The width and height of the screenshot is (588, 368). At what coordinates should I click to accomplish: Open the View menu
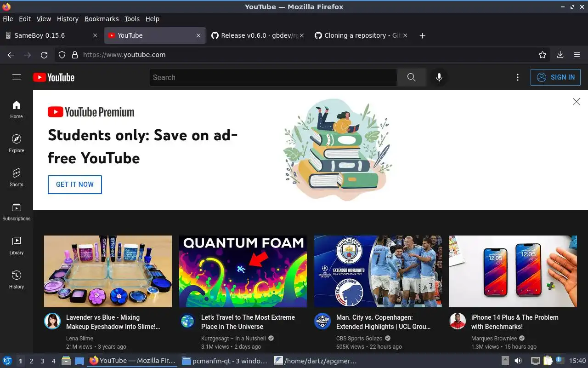click(44, 19)
